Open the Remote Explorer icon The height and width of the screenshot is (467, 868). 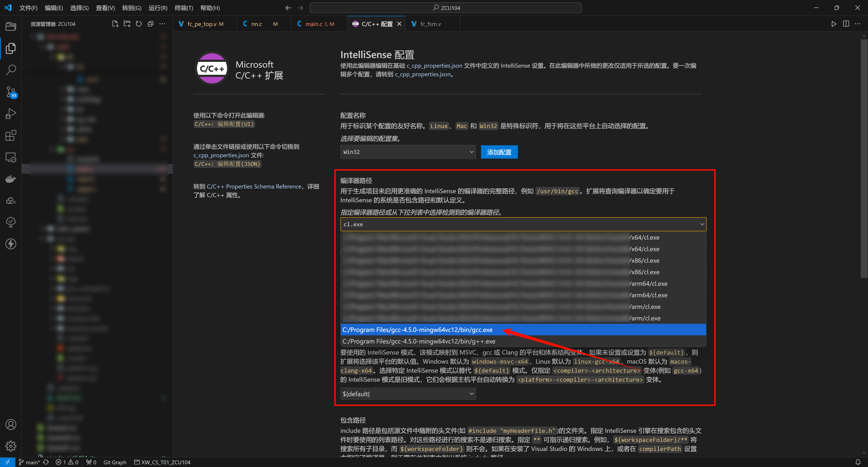point(11,157)
